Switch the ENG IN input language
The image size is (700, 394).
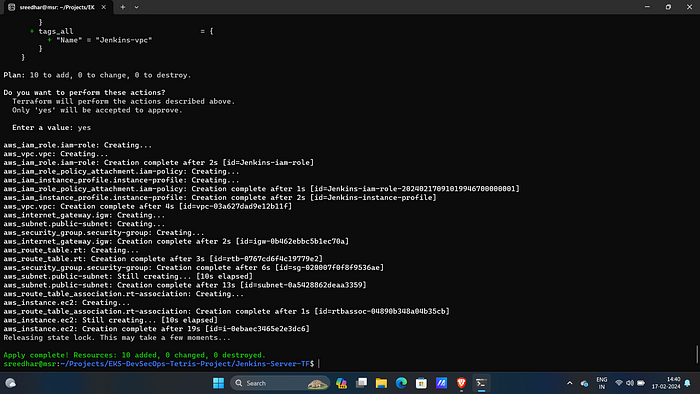[x=601, y=383]
